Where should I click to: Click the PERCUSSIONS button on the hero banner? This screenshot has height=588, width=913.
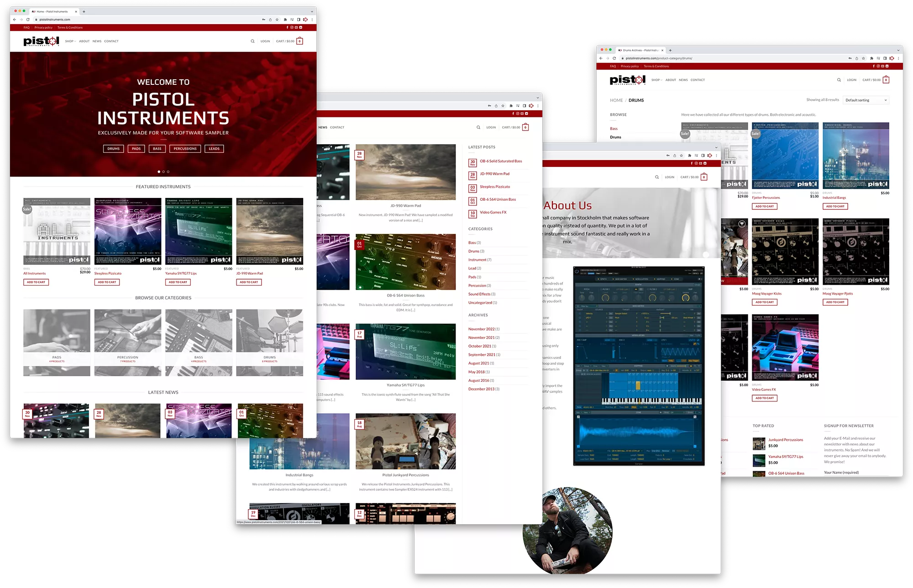coord(185,149)
